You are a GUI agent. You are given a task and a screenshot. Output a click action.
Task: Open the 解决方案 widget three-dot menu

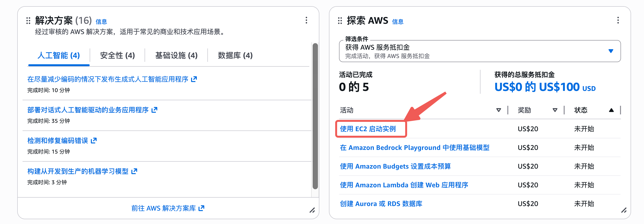point(306,20)
